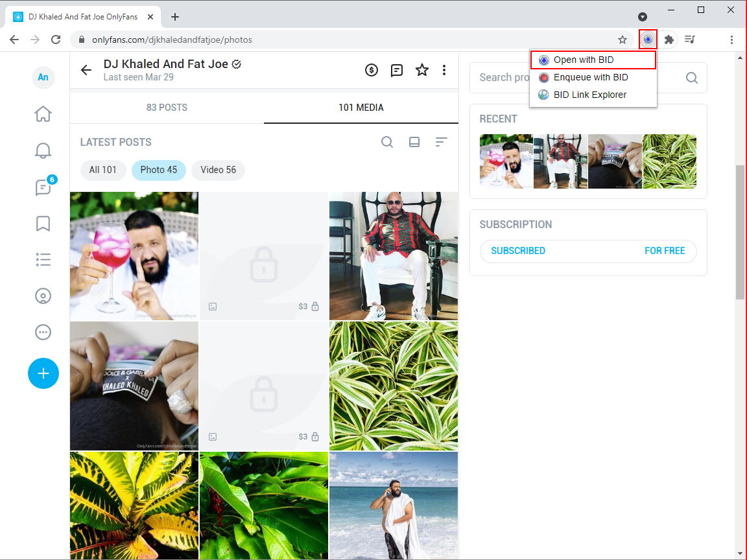Viewport: 747px width, 560px height.
Task: Open the profile three-dot options menu
Action: (444, 70)
